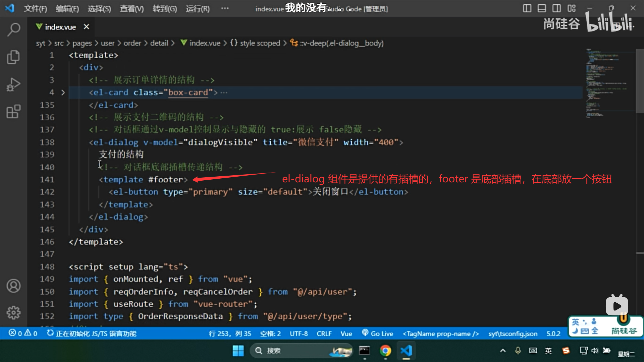Open the Explorer files icon

click(x=13, y=57)
